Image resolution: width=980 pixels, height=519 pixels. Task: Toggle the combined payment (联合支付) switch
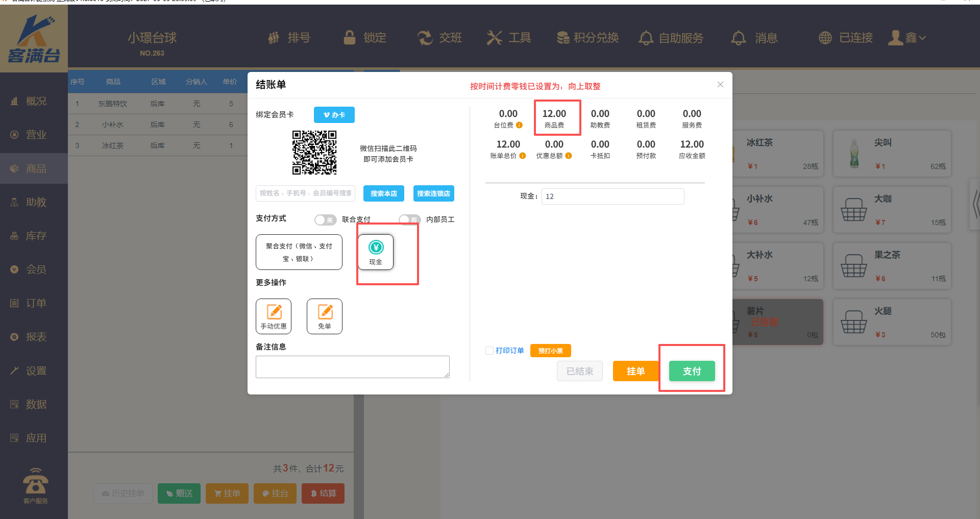pos(325,219)
